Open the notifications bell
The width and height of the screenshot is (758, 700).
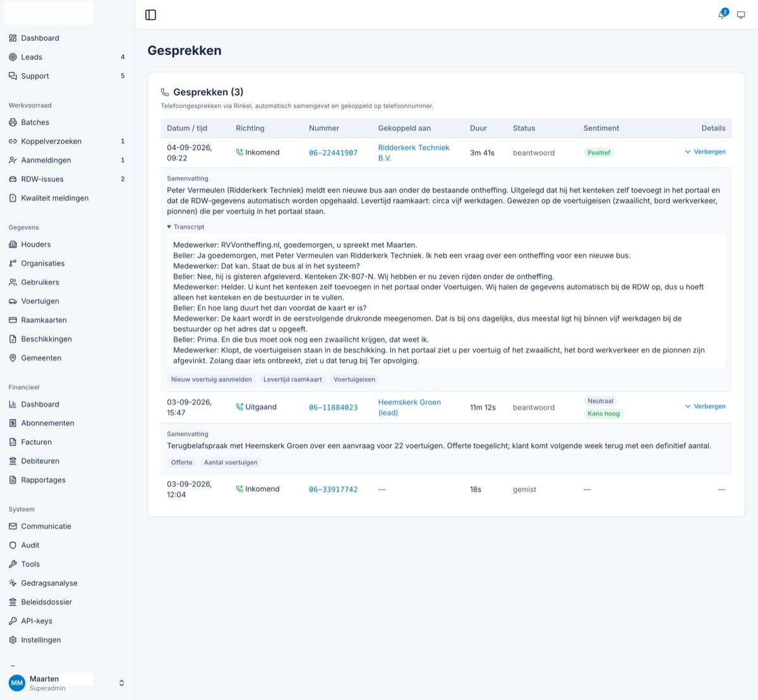point(723,15)
